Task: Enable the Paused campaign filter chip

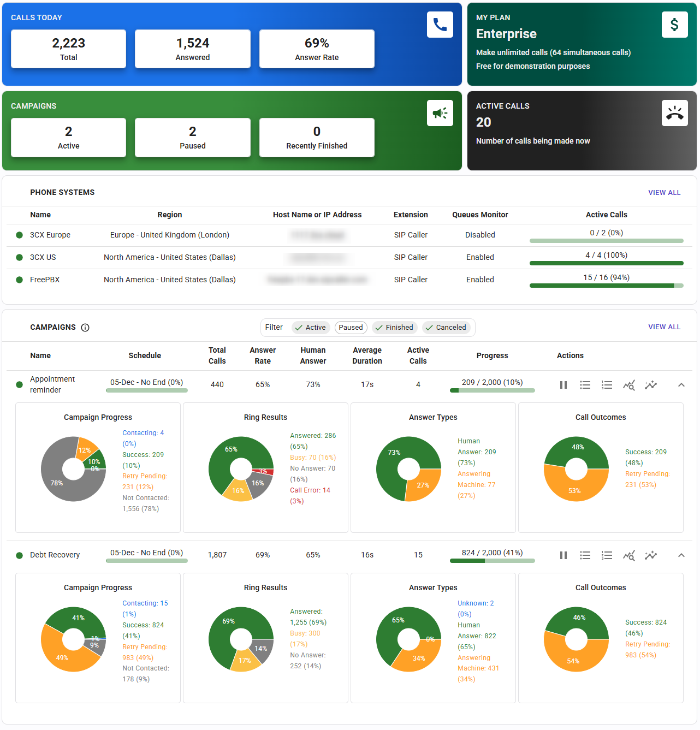Action: pos(351,328)
